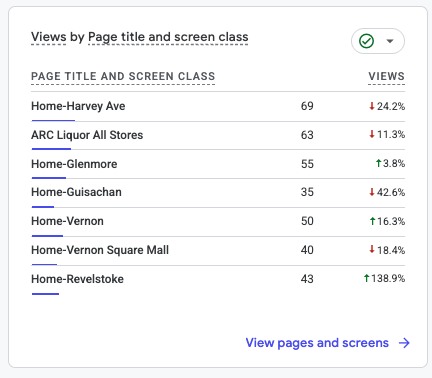Select the Home-Guisachan row title
The width and height of the screenshot is (432, 378).
pos(76,192)
